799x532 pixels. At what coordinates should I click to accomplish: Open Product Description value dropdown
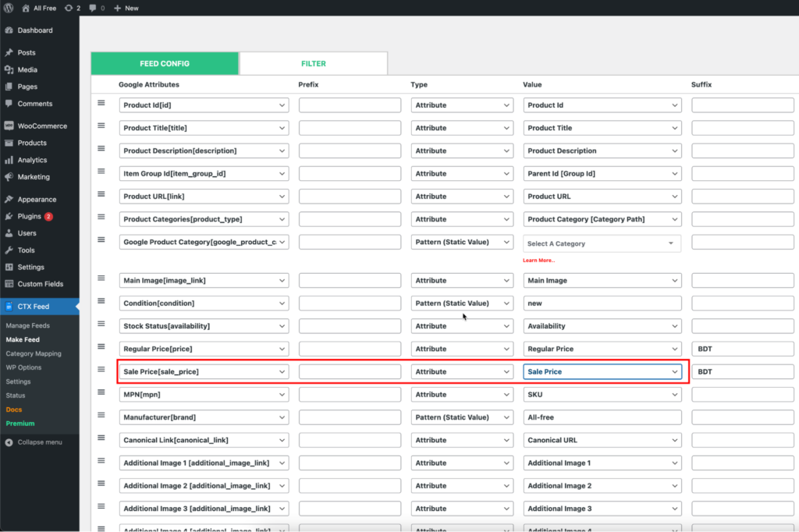(x=602, y=151)
